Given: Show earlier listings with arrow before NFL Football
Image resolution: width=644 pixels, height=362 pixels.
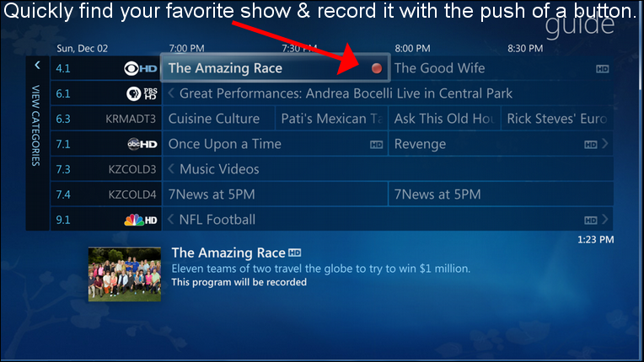Looking at the screenshot, I should (171, 220).
